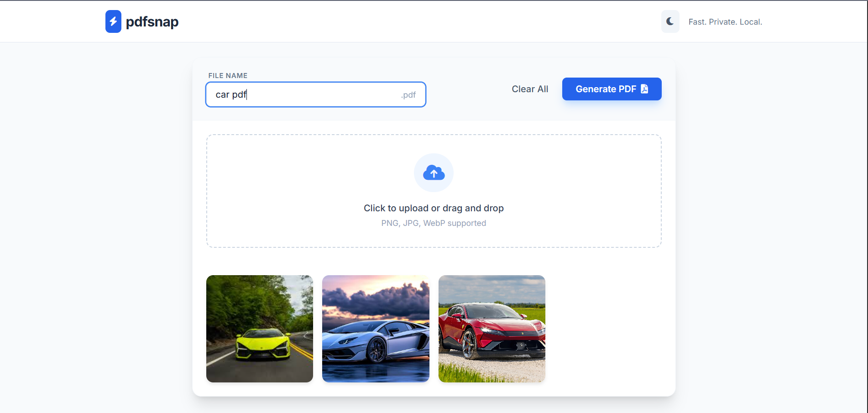Click the FILE NAME label
The image size is (868, 413).
click(228, 76)
